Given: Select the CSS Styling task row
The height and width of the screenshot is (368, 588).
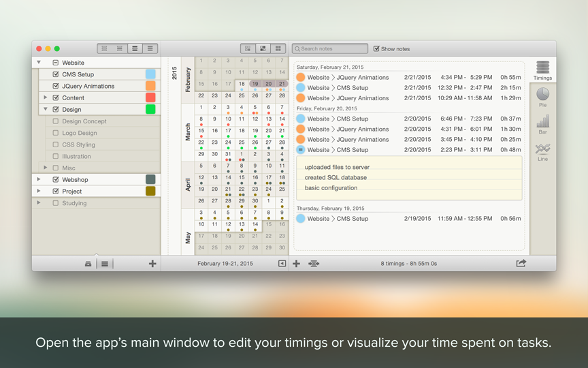Looking at the screenshot, I should coord(103,144).
